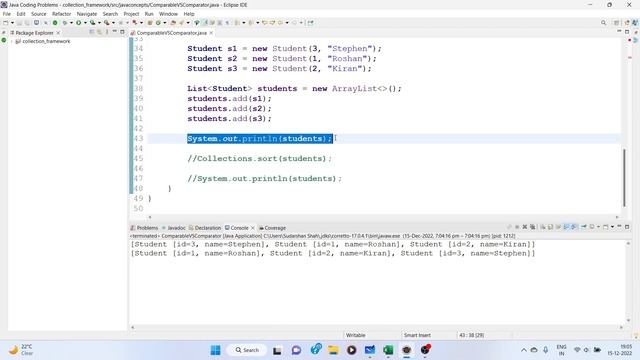The image size is (640, 360).
Task: Open the File menu
Action: (x=7, y=14)
